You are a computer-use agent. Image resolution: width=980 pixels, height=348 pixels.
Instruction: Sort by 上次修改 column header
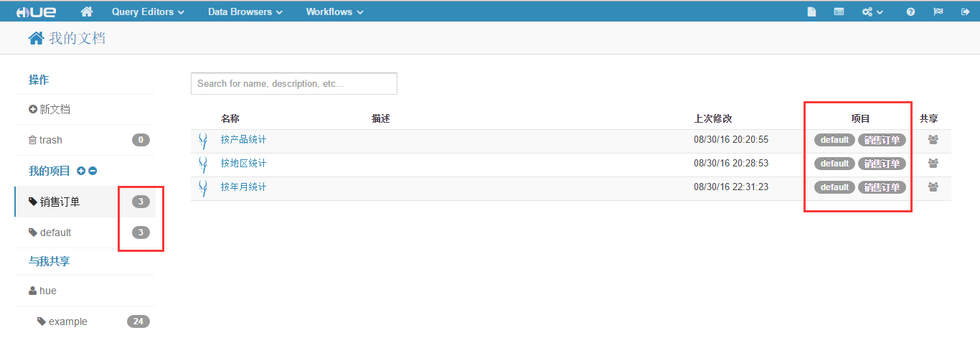coord(713,118)
